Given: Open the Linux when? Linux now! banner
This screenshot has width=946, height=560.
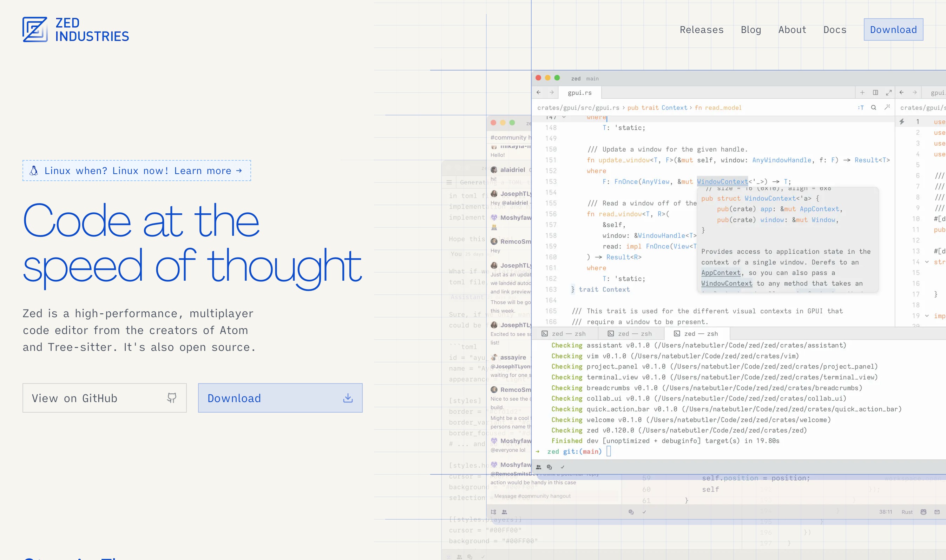Looking at the screenshot, I should (x=137, y=171).
